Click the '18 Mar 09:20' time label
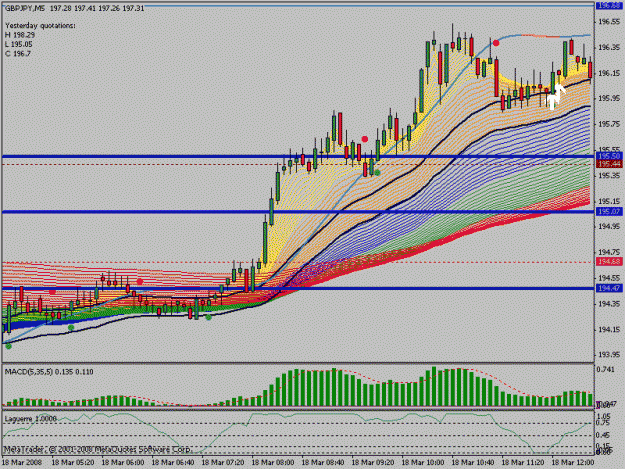This screenshot has height=469, width=625. 373,462
